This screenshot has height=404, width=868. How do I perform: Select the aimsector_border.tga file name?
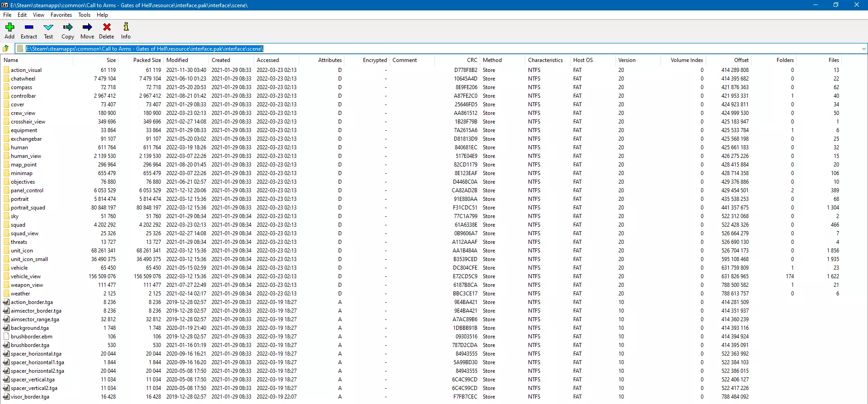pos(36,311)
